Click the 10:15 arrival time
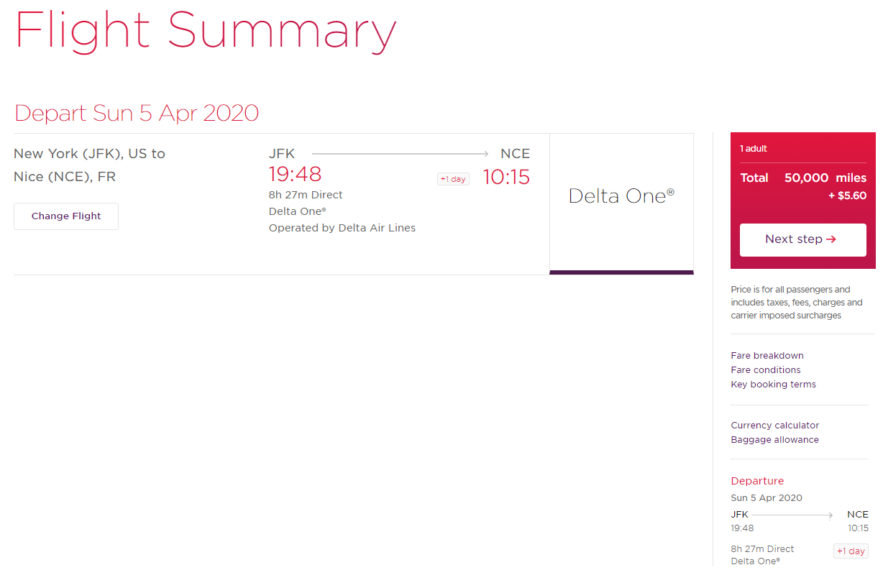 click(x=506, y=177)
